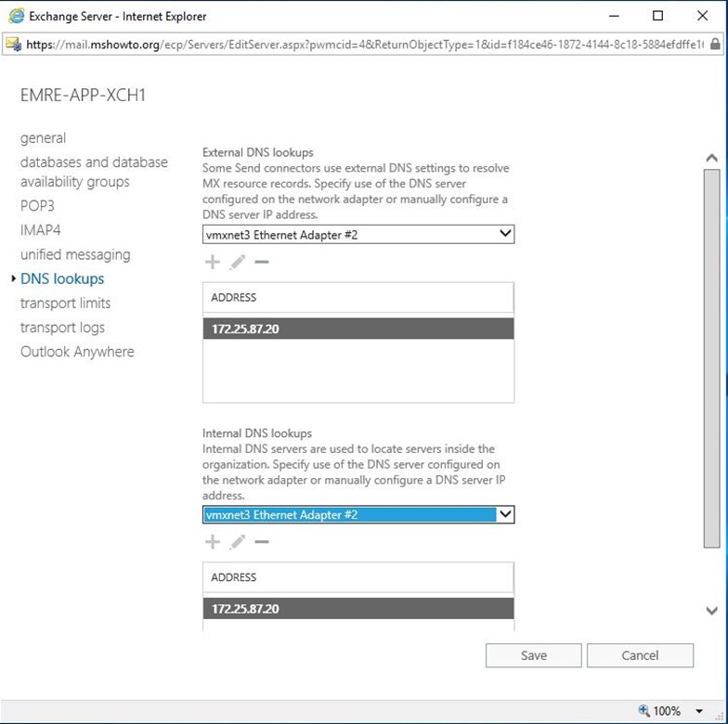Edit the selected external DNS address

[238, 262]
